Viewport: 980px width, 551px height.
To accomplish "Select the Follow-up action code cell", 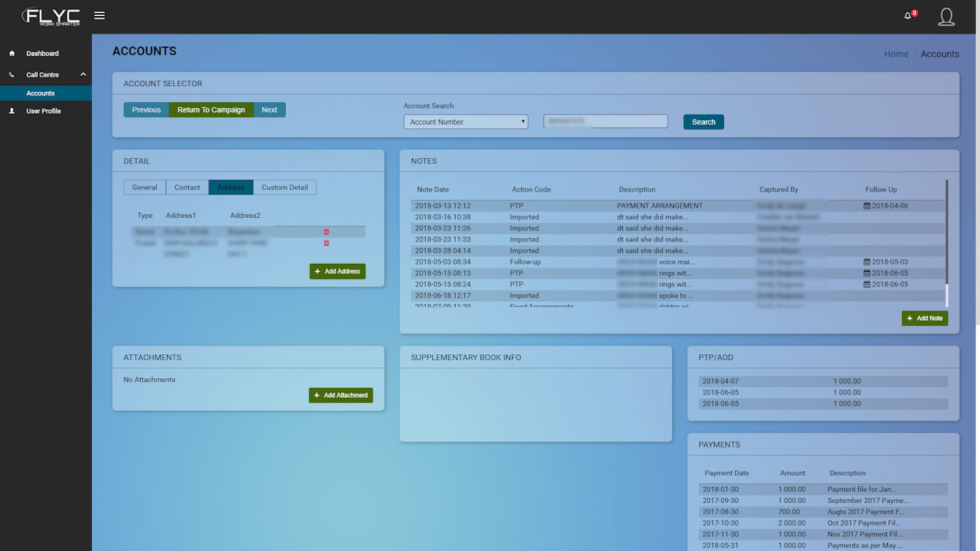I will point(526,262).
